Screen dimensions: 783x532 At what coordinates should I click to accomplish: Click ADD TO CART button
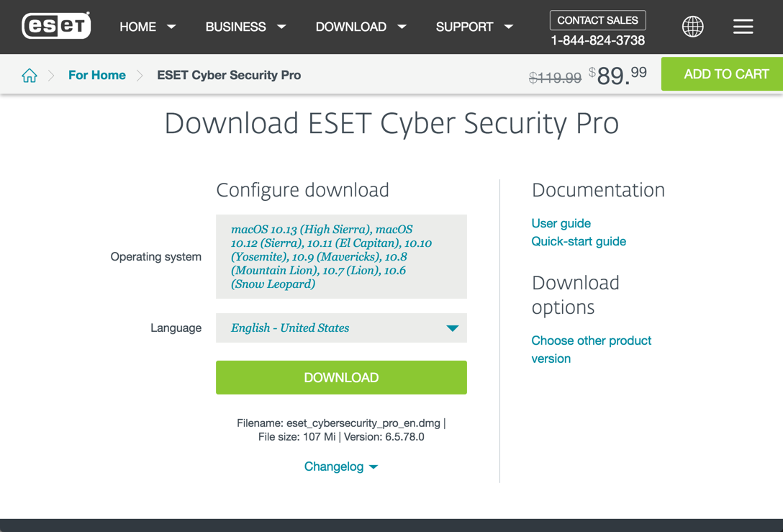[x=722, y=74]
